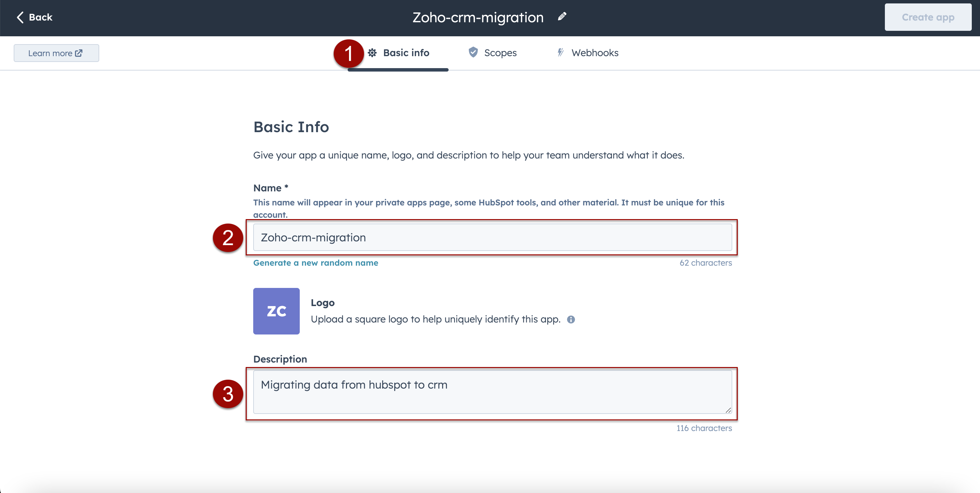Open the Webhooks tab
The width and height of the screenshot is (980, 493).
(594, 53)
